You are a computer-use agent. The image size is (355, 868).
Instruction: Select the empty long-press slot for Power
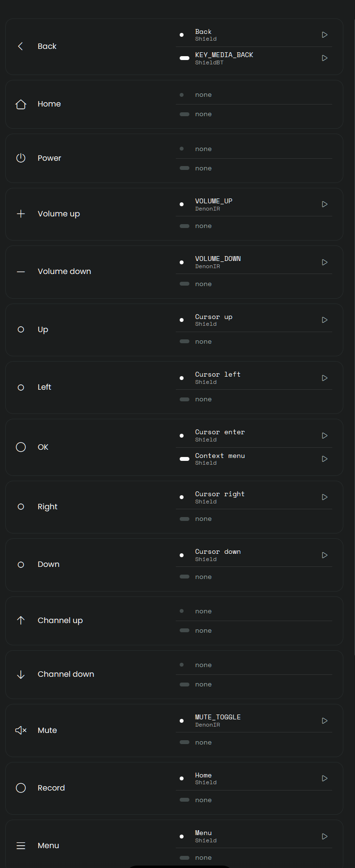[203, 168]
